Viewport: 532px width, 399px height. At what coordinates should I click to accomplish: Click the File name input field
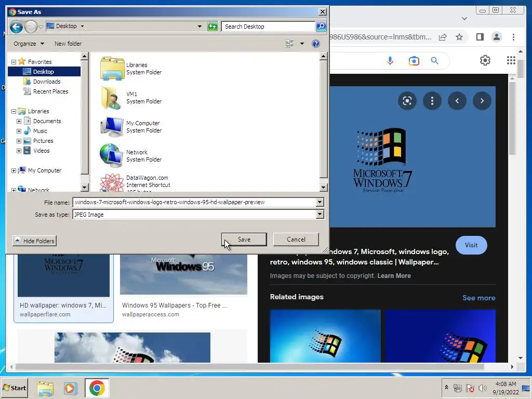[194, 202]
